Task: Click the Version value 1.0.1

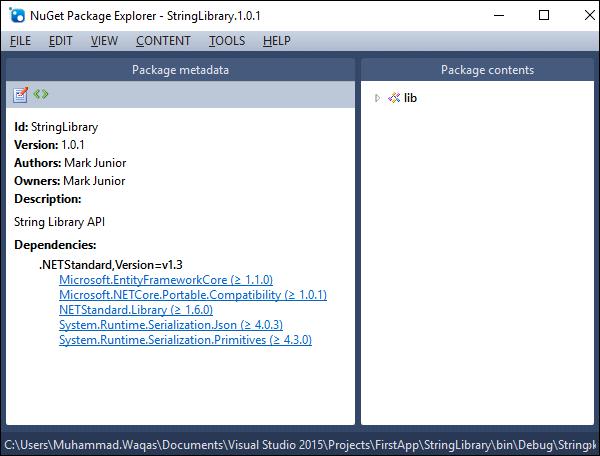Action: [x=73, y=145]
